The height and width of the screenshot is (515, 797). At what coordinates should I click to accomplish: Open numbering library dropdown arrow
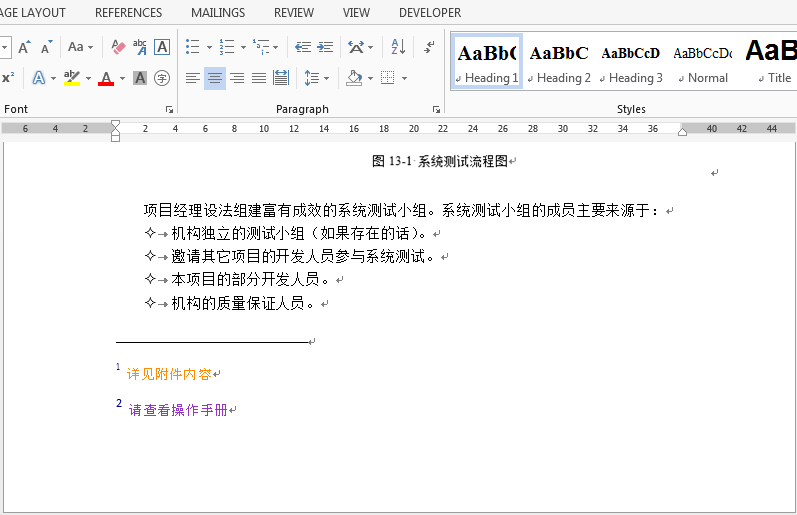[243, 48]
